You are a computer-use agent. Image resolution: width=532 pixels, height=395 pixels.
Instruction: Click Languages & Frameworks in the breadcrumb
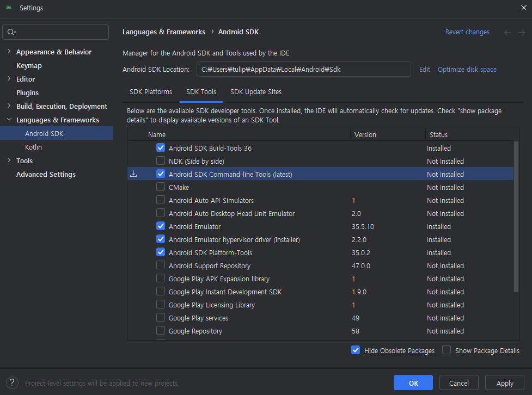[x=164, y=32]
